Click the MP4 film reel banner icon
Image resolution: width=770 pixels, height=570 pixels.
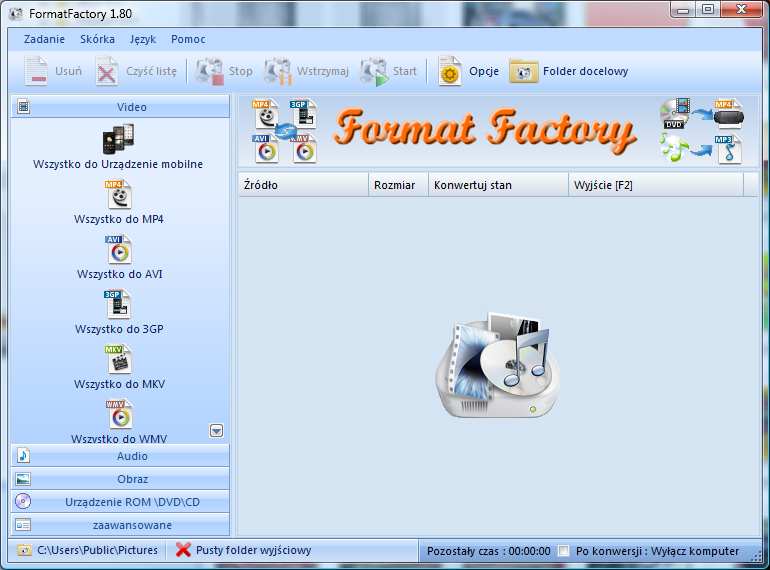click(x=266, y=114)
